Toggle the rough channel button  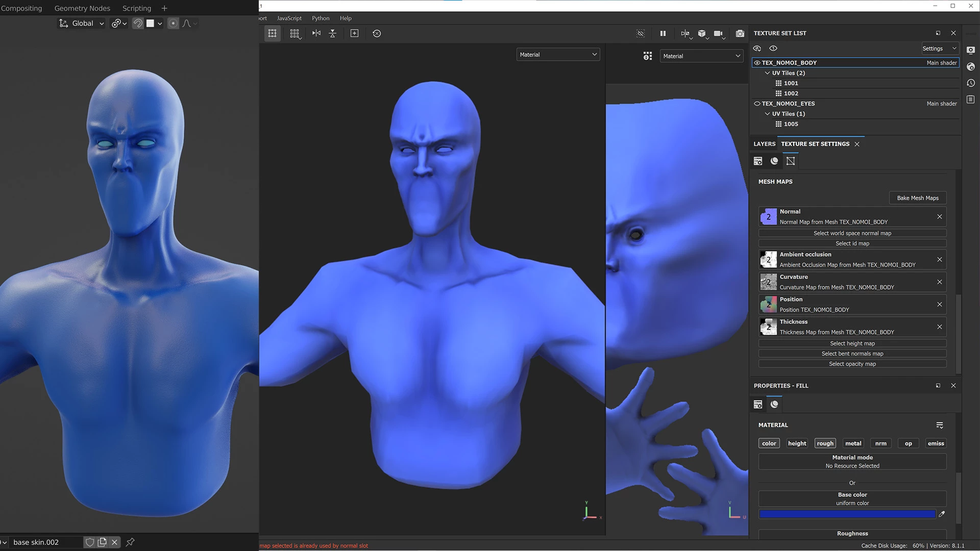825,443
